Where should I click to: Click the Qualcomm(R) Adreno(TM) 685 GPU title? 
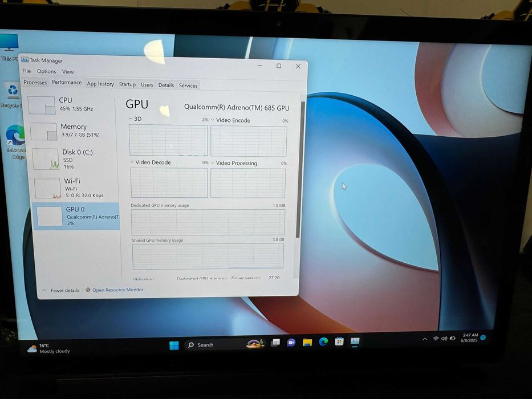(x=237, y=108)
